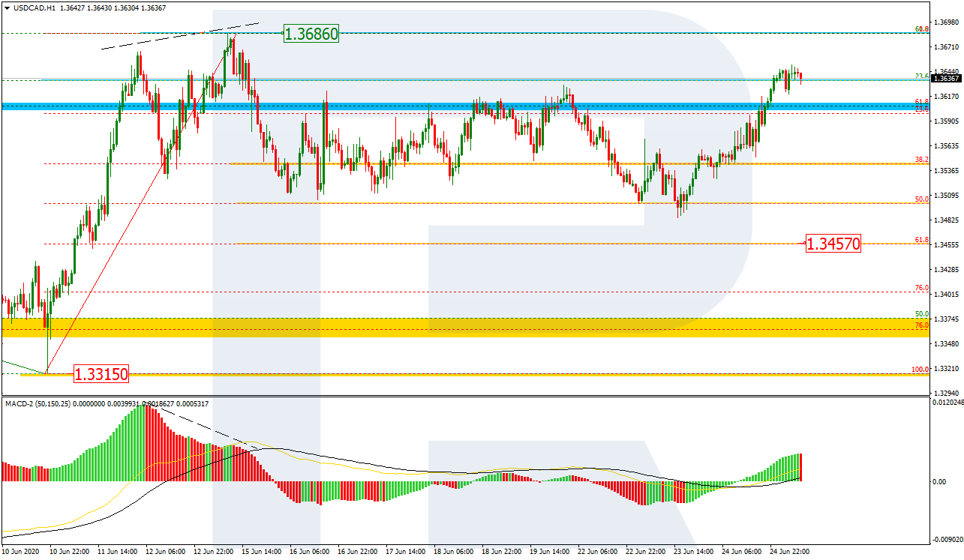964x560 pixels.
Task: Click the 1.34015 price axis value
Action: tap(947, 294)
